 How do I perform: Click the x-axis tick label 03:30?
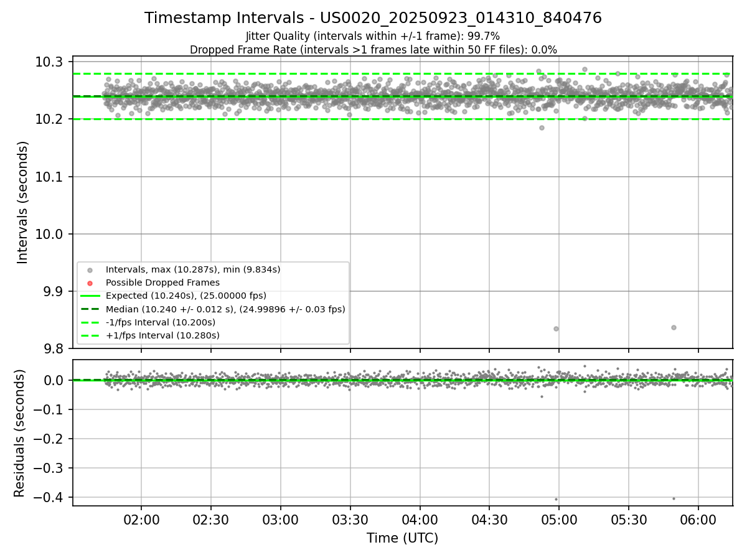pyautogui.click(x=350, y=520)
